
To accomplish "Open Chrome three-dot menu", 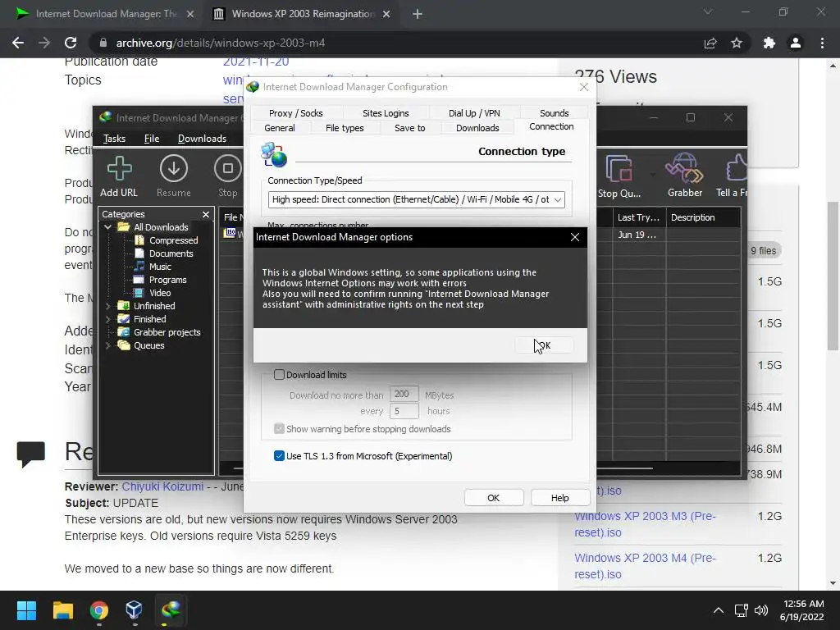I will (822, 43).
